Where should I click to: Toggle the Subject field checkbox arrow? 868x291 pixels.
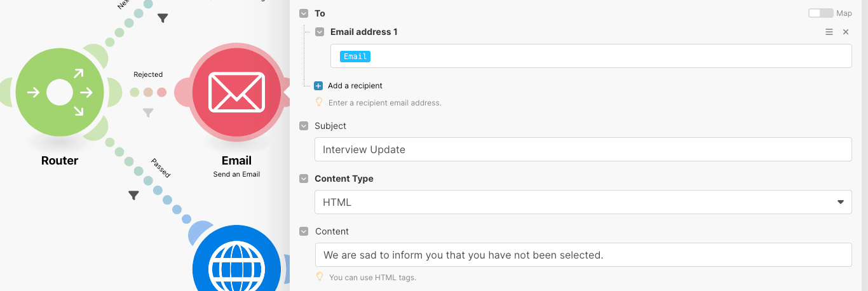pyautogui.click(x=304, y=126)
